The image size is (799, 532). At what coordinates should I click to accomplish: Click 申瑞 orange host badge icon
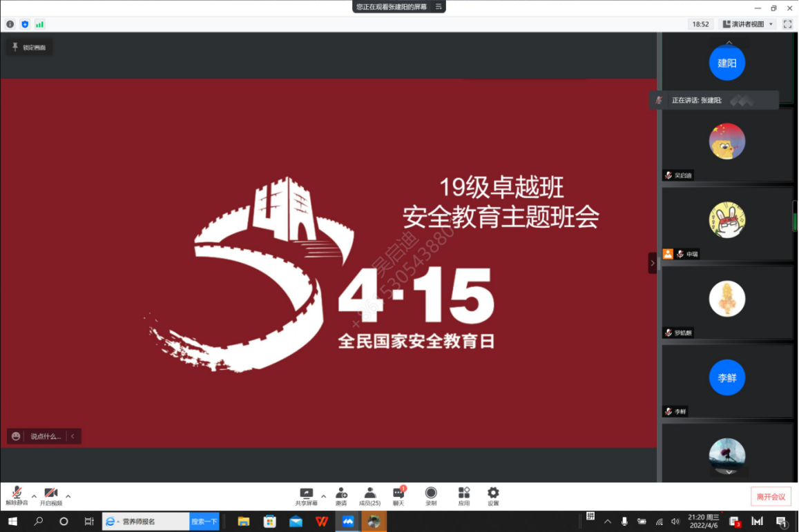[668, 253]
